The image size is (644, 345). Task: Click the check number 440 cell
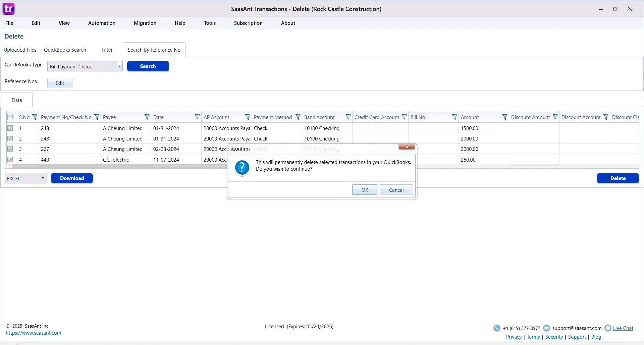coord(70,160)
